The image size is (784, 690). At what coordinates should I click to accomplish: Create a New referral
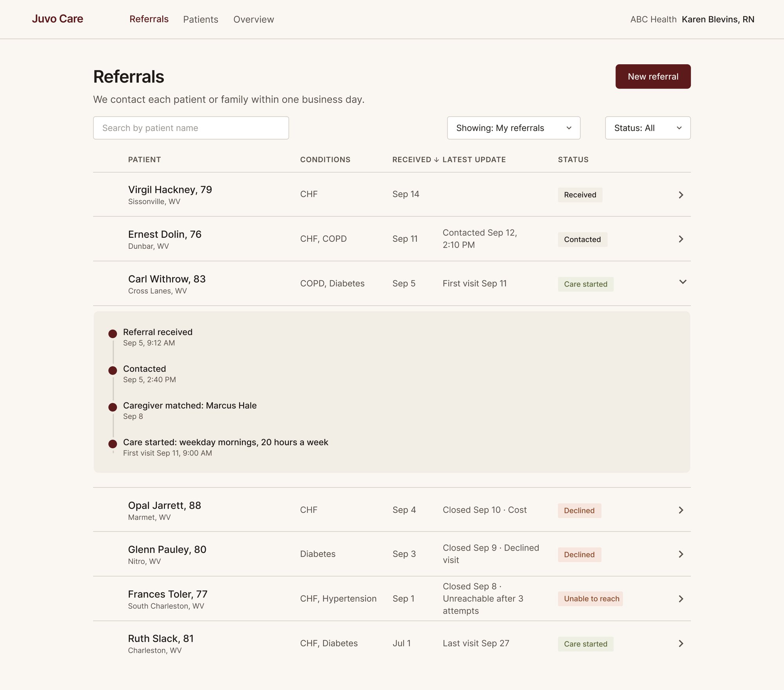653,76
